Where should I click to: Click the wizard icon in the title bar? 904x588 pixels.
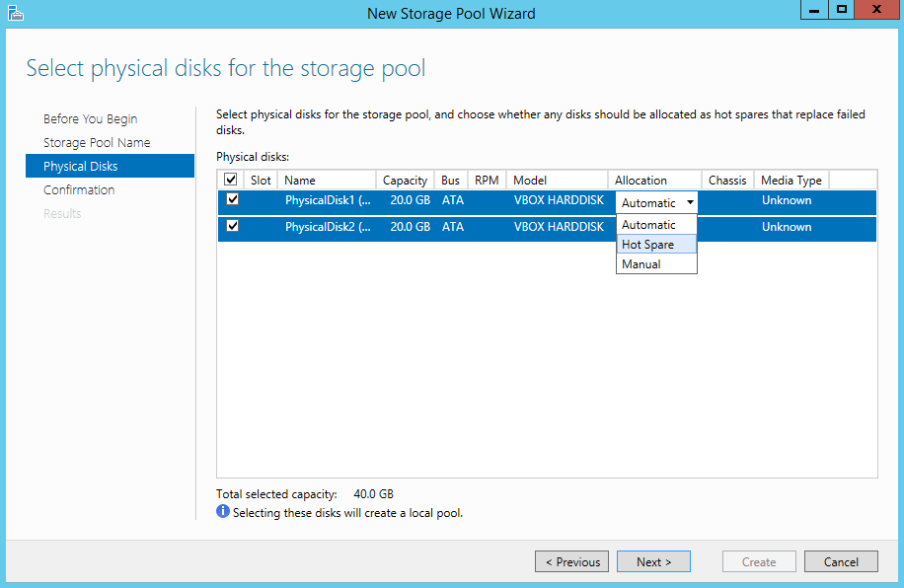click(x=14, y=12)
